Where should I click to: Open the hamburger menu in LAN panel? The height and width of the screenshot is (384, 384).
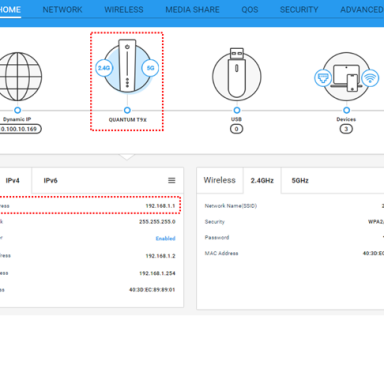tap(172, 180)
